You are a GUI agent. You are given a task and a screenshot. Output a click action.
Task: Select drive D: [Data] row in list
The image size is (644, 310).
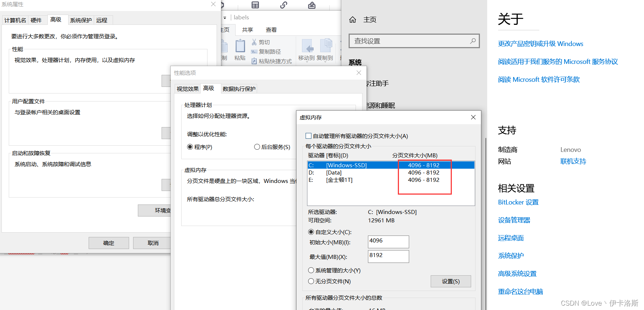point(391,172)
